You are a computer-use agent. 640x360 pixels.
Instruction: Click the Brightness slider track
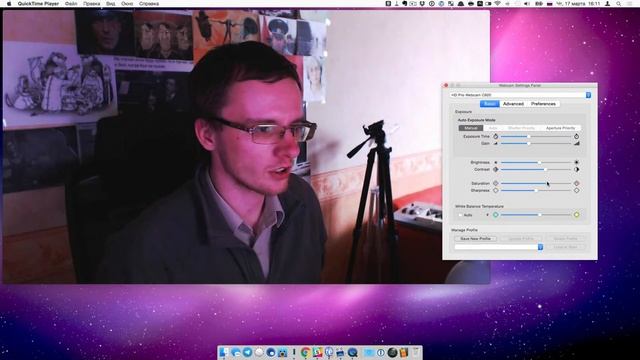(536, 162)
